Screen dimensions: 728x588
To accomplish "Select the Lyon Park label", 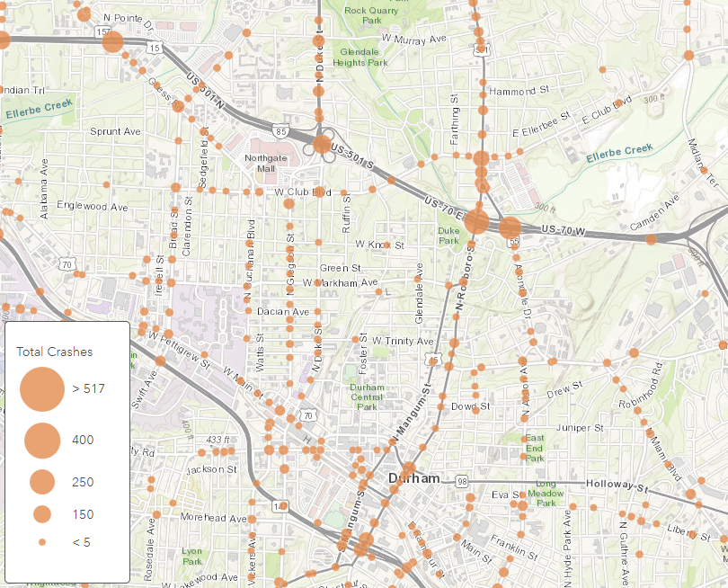I will pos(191,556).
